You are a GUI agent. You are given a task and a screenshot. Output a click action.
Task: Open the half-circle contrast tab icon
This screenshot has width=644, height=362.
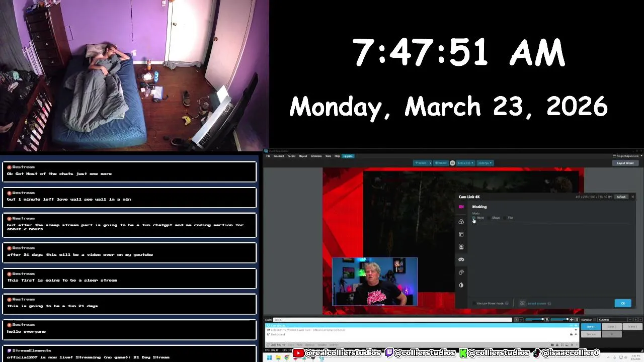click(x=461, y=285)
